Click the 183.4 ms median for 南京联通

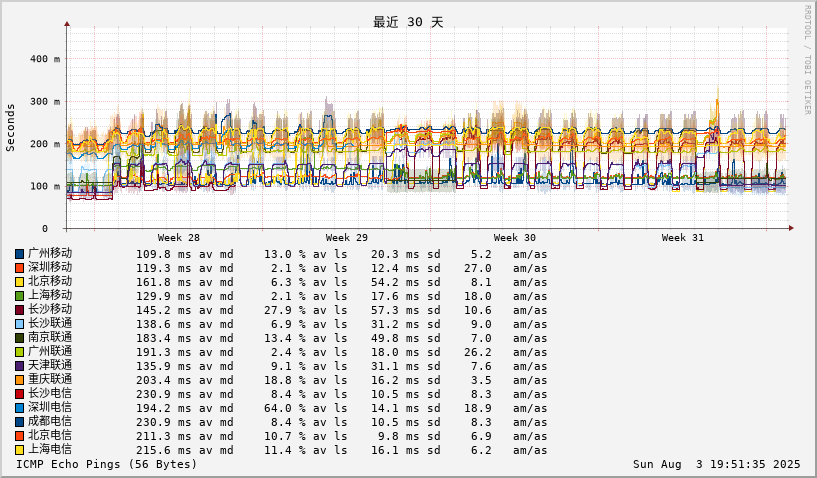point(164,339)
